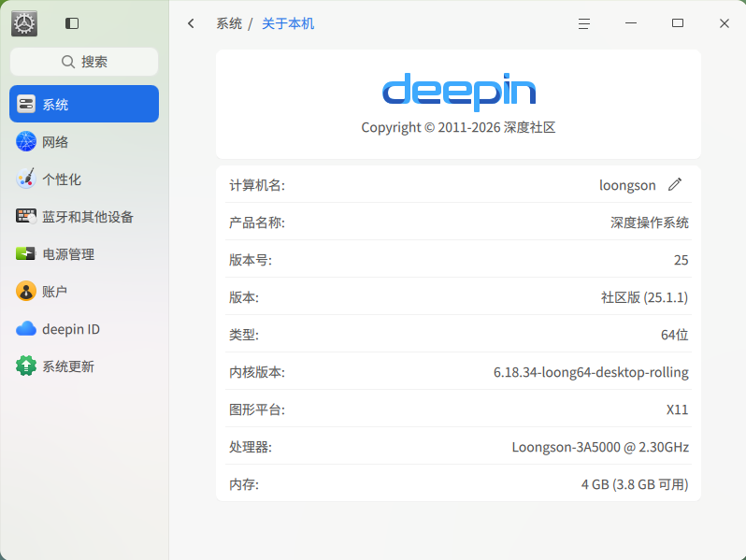Image resolution: width=746 pixels, height=560 pixels.
Task: Click the deepin ID cloud icon
Action: click(26, 329)
